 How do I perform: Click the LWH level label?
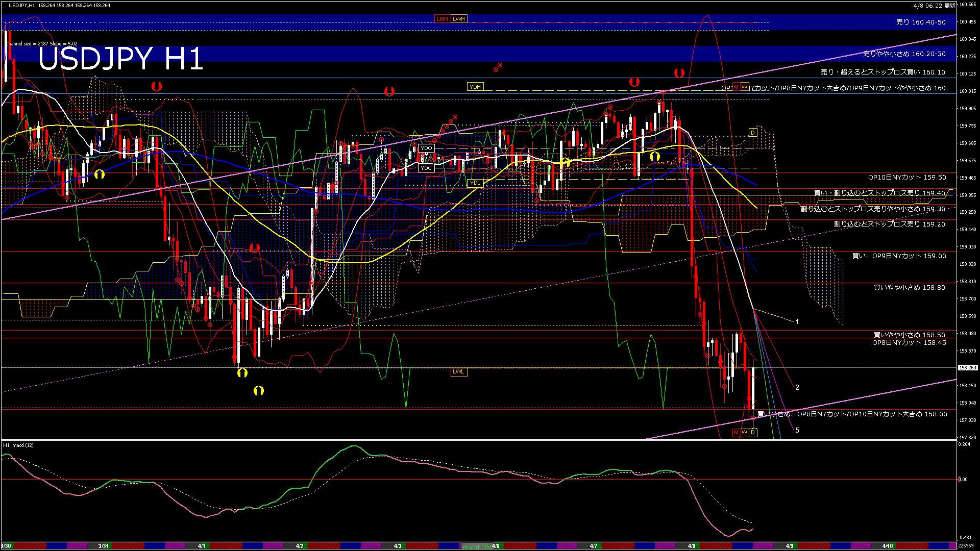click(x=459, y=19)
